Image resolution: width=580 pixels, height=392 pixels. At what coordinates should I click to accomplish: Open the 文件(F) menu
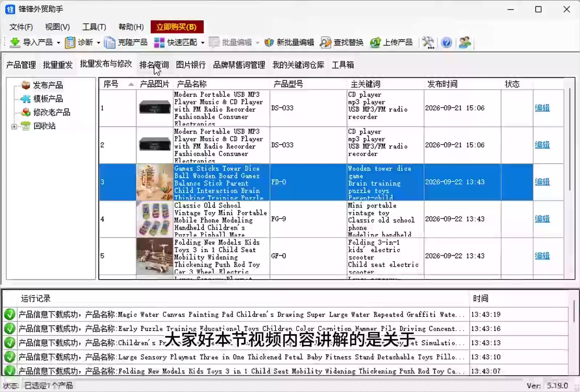pos(21,27)
